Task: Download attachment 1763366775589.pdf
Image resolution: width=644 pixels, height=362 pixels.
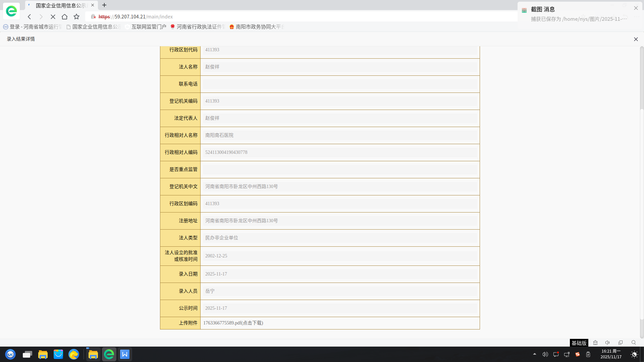Action: 233,323
